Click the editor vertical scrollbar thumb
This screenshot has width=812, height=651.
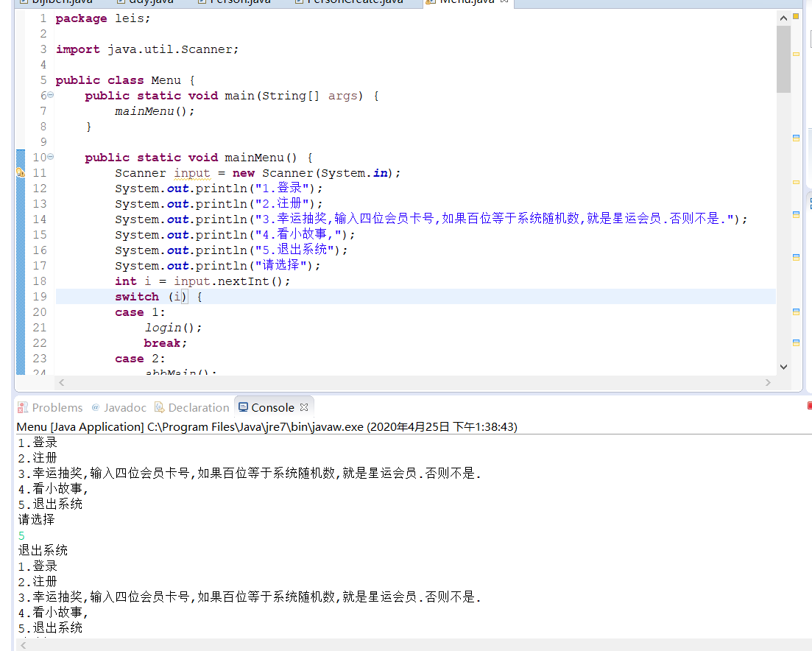(783, 58)
